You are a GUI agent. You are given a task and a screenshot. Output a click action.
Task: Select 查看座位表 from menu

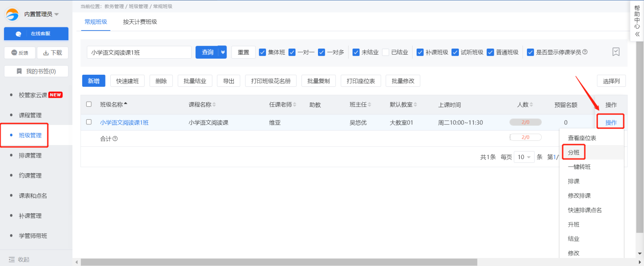(582, 138)
